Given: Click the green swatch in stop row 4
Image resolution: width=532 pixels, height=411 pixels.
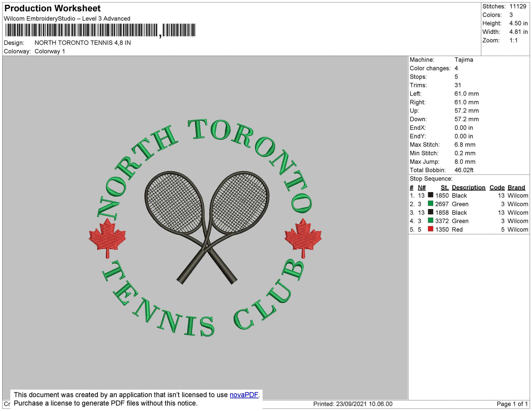Looking at the screenshot, I should [430, 220].
